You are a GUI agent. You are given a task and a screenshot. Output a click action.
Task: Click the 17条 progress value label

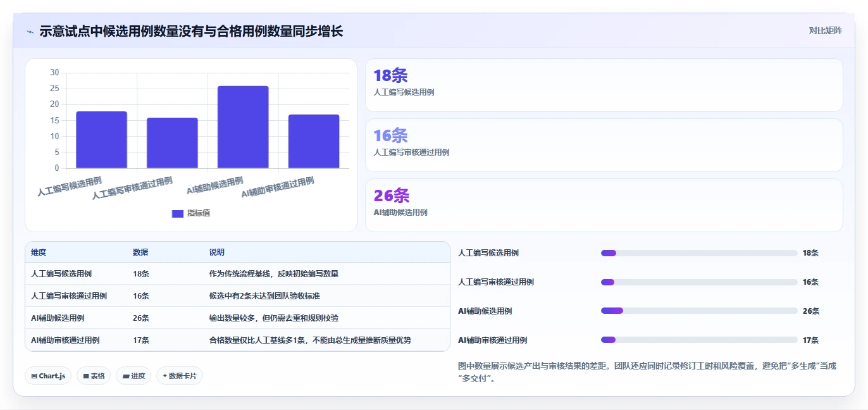point(810,340)
